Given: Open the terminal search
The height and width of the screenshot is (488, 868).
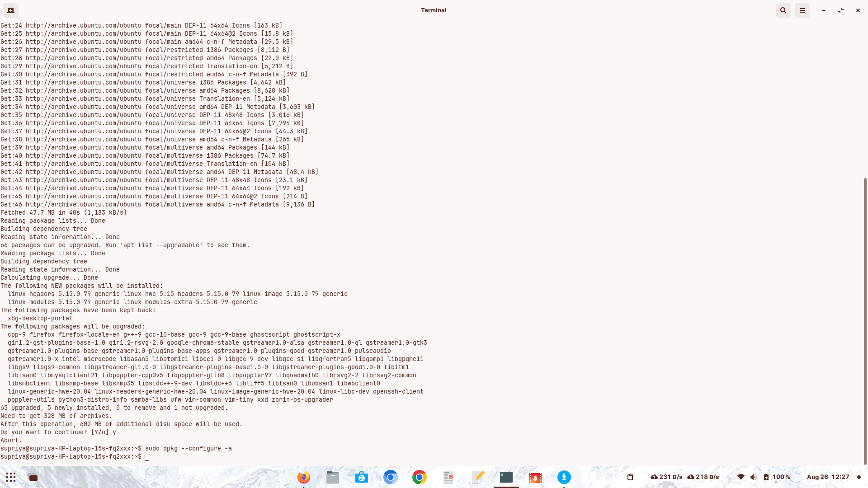Looking at the screenshot, I should (783, 10).
